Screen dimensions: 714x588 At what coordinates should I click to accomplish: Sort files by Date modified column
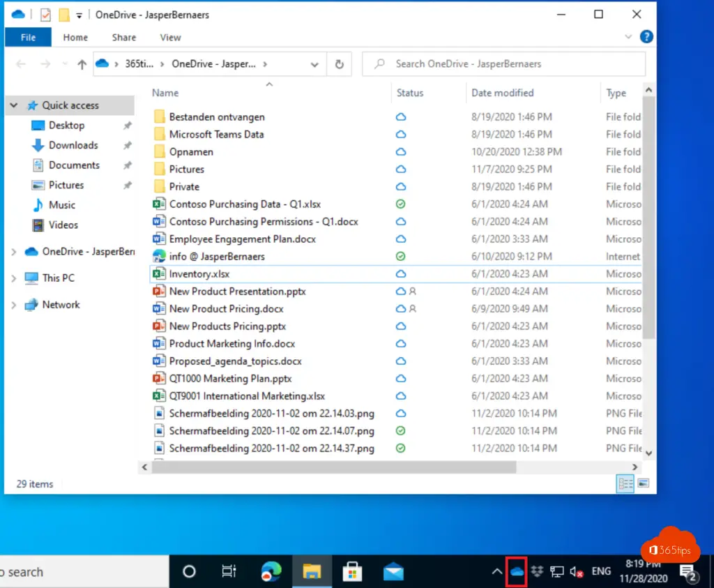click(502, 93)
